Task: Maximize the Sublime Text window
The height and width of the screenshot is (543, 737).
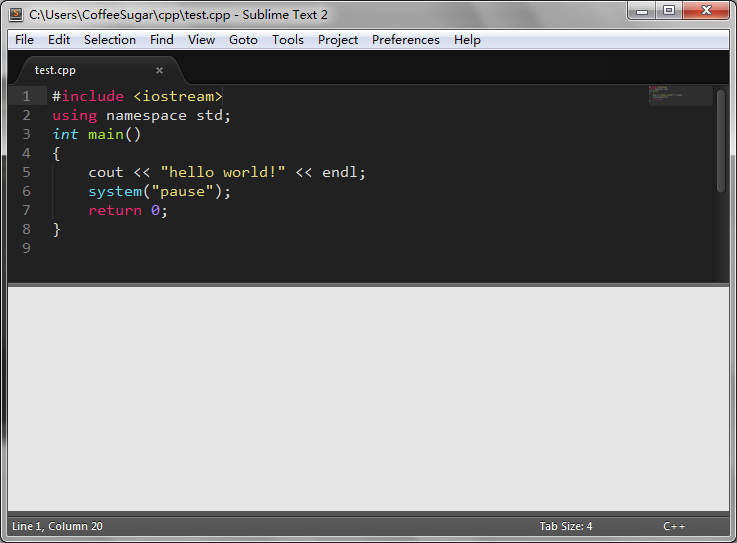Action: [669, 11]
